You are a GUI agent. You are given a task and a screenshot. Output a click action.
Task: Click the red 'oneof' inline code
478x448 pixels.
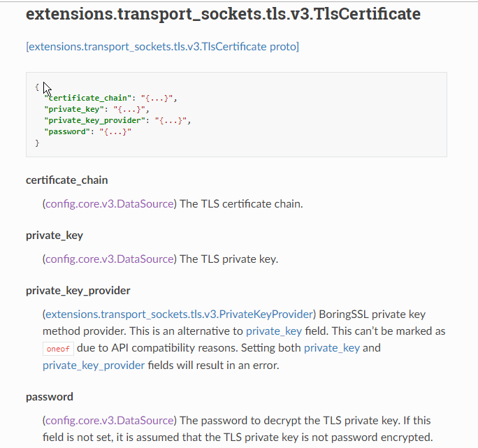point(58,349)
